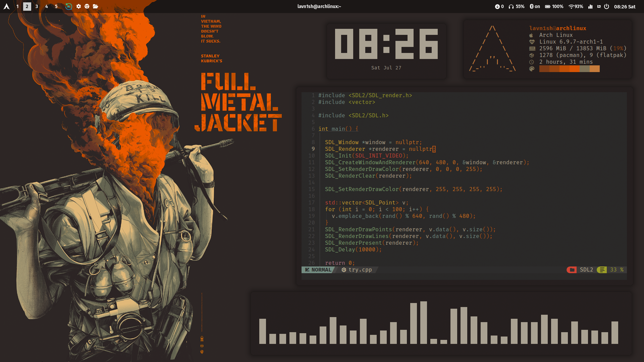Click the ASCII Arch logo in terminal

click(x=492, y=49)
